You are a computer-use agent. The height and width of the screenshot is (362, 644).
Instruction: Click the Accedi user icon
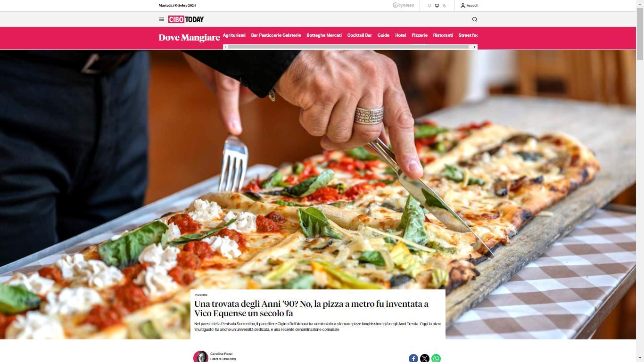click(463, 6)
